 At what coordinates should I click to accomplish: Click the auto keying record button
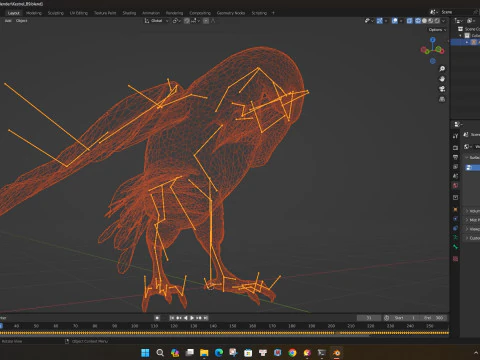(157, 318)
